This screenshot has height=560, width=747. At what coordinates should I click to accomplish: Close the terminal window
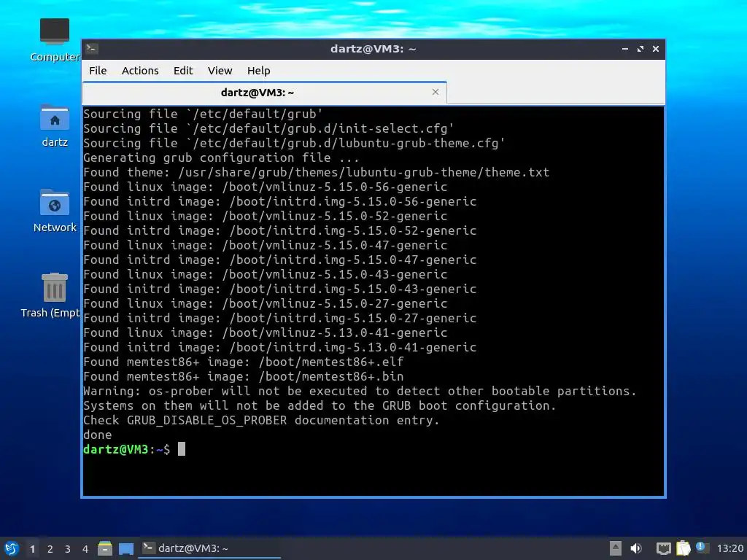(x=656, y=49)
